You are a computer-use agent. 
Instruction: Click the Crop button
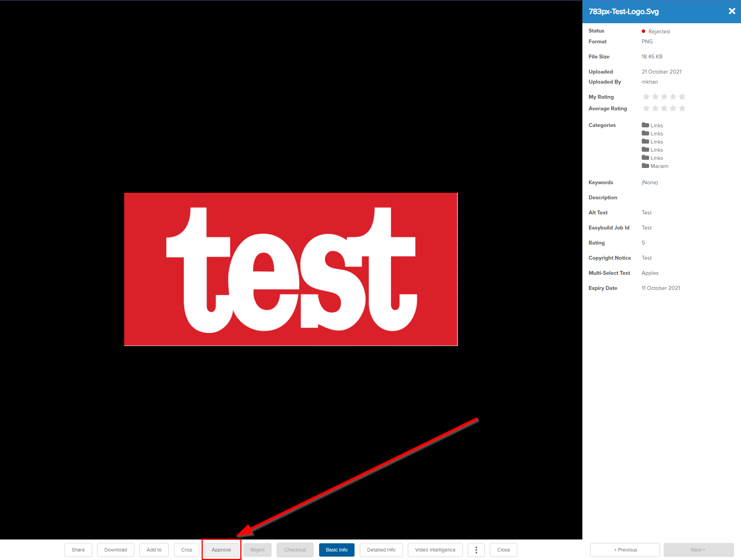(x=187, y=550)
